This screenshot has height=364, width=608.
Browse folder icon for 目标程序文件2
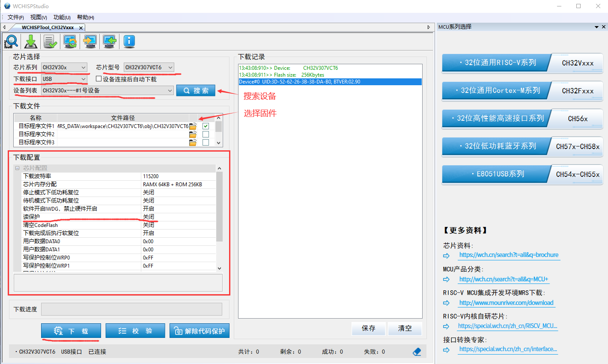point(193,134)
